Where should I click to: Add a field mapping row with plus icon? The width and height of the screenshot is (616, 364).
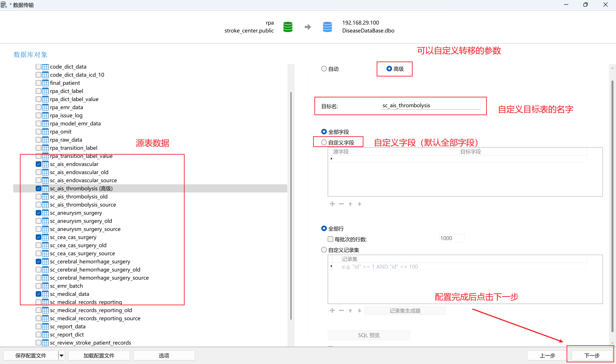332,204
